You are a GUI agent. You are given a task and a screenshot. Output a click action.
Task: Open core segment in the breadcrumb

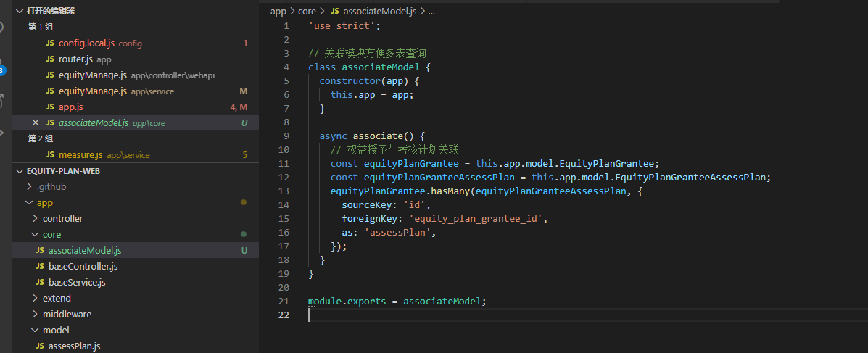(x=307, y=11)
